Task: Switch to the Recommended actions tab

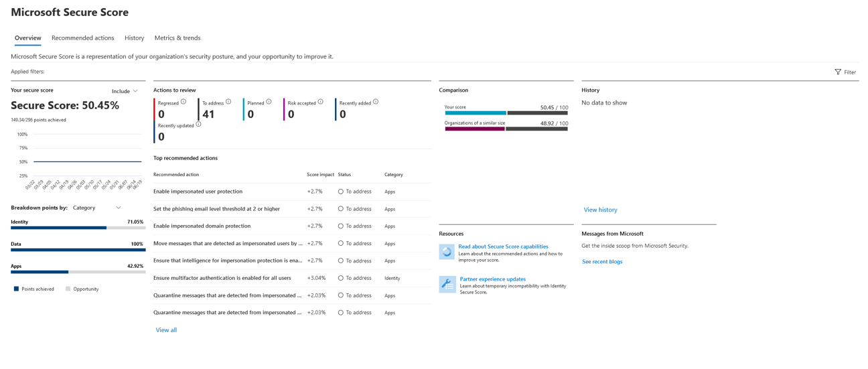Action: pos(83,38)
